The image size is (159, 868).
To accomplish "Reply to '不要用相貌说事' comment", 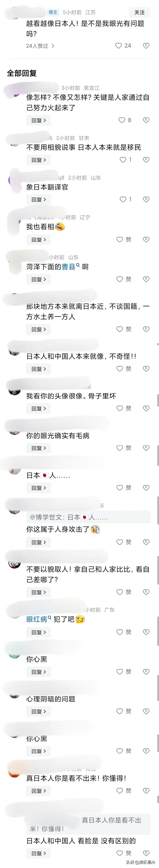I will tap(38, 160).
